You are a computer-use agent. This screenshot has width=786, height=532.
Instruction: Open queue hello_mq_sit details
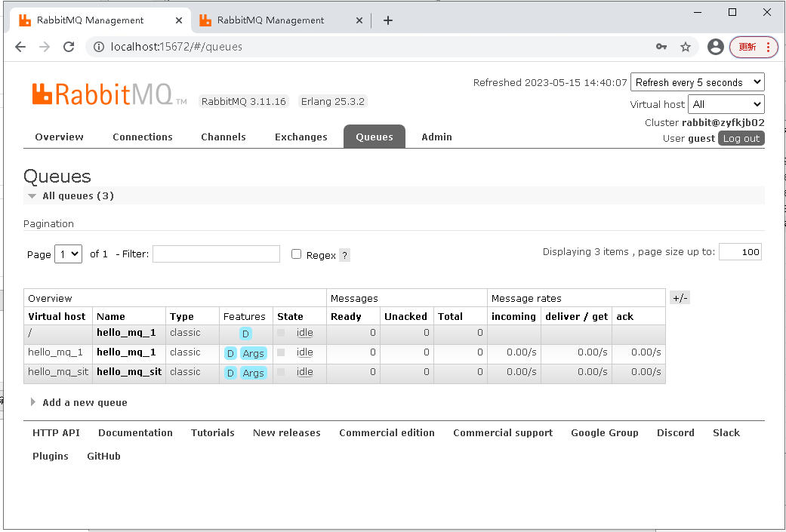pyautogui.click(x=129, y=372)
